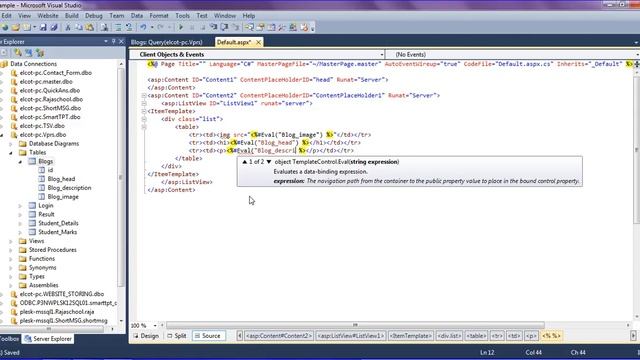
Task: Select the asp:Content#Content2 breadcrumb tag
Action: click(279, 336)
